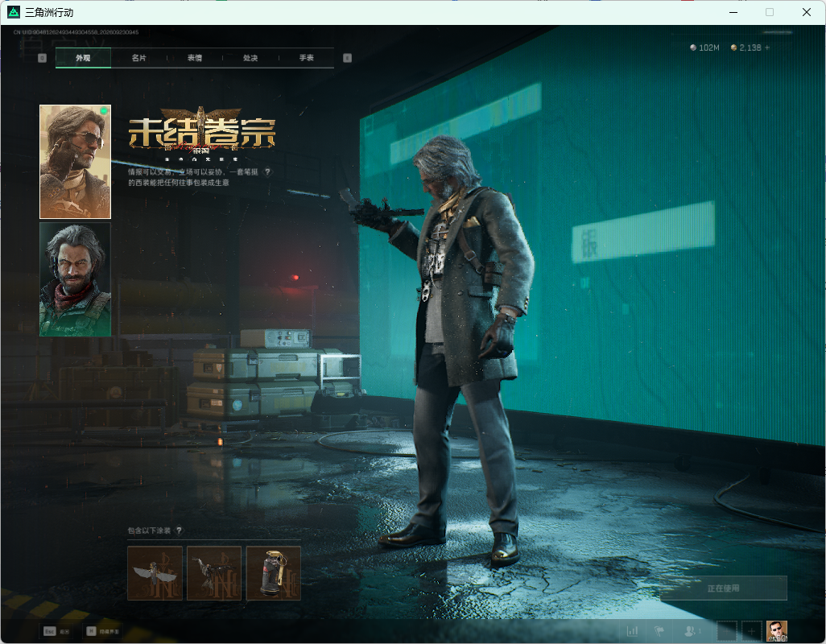Add currency with the plus next to 2,138
Image resolution: width=826 pixels, height=644 pixels.
767,47
